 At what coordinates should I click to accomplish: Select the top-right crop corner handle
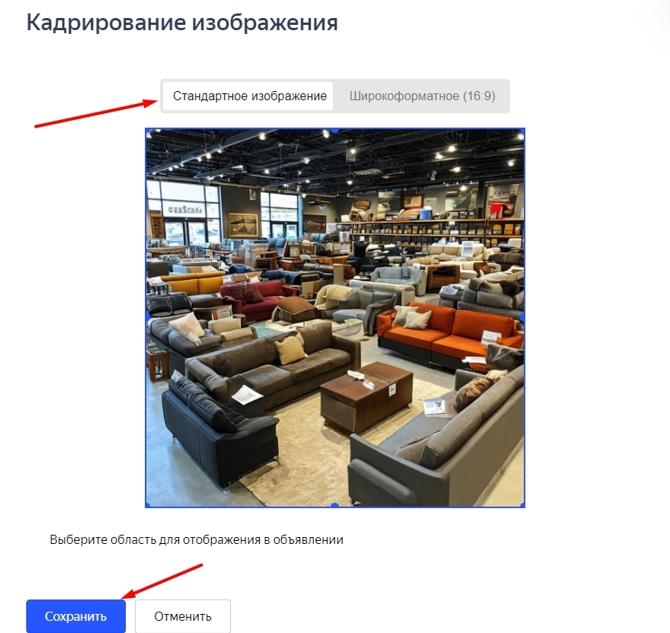(x=523, y=130)
